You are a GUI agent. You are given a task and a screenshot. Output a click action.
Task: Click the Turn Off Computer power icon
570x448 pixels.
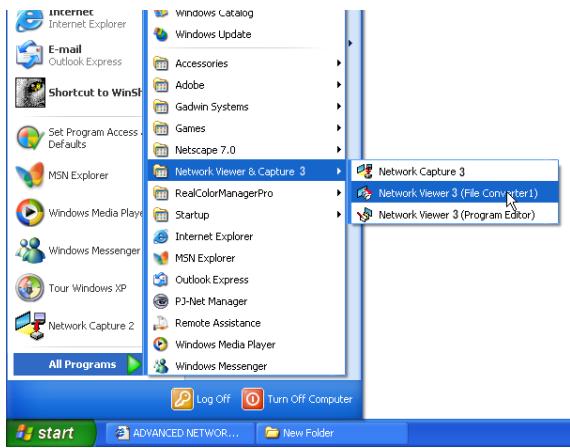[x=253, y=399]
